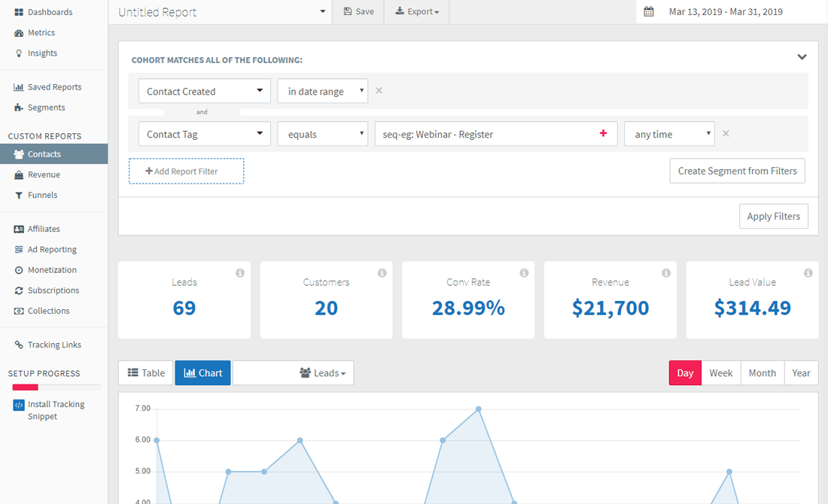Open the Contact Tag field dropdown
Viewport: 828px width, 504px height.
point(204,134)
